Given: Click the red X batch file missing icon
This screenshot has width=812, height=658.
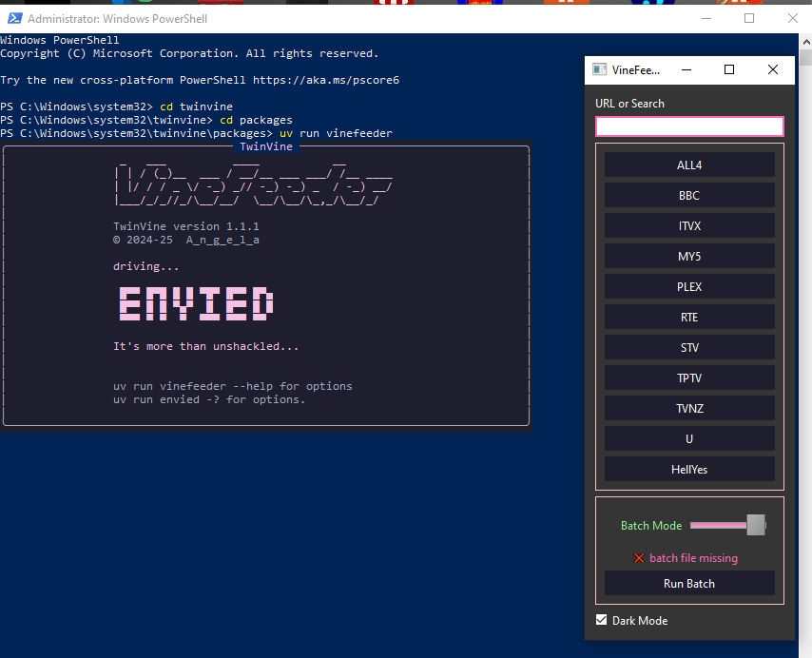Looking at the screenshot, I should [639, 558].
